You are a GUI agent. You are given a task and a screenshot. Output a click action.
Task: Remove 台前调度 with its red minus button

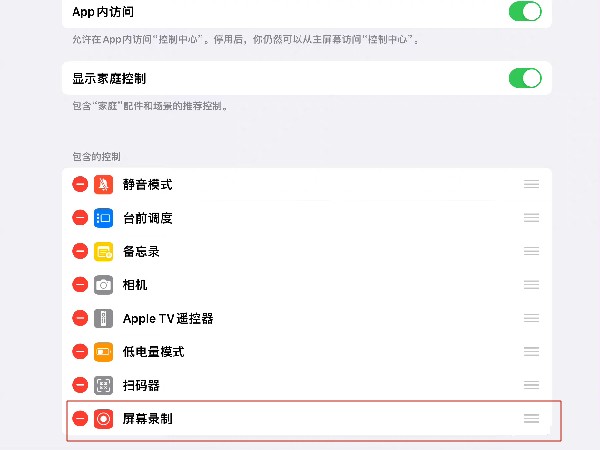click(x=80, y=218)
